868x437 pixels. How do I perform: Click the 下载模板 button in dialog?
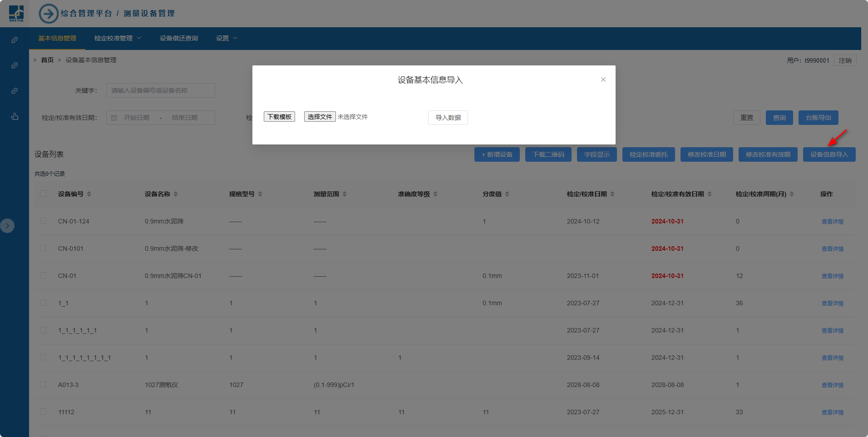(x=279, y=117)
